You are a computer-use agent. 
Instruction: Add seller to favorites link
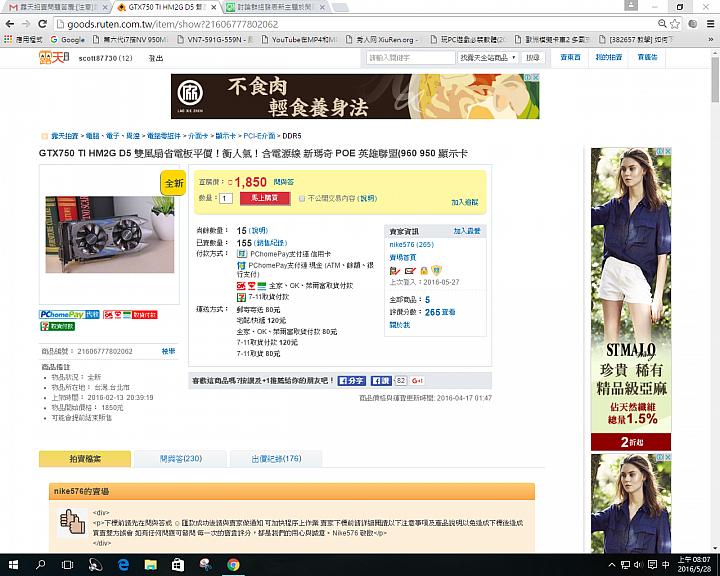pyautogui.click(x=467, y=231)
